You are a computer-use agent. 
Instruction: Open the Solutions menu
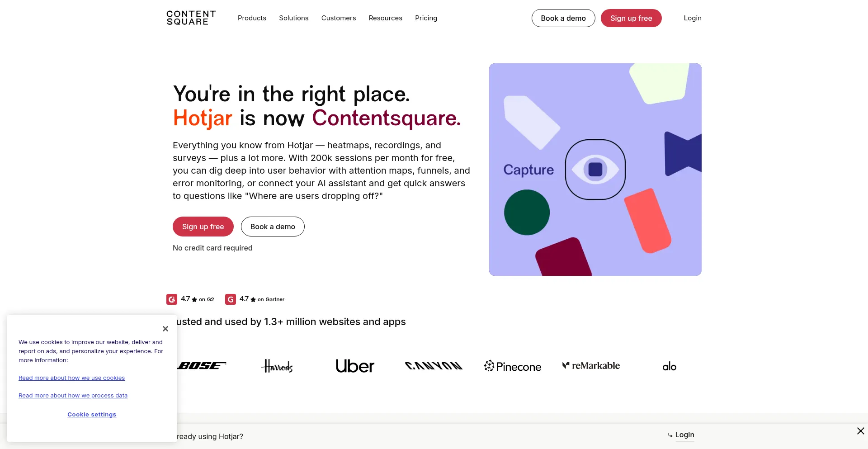[294, 18]
